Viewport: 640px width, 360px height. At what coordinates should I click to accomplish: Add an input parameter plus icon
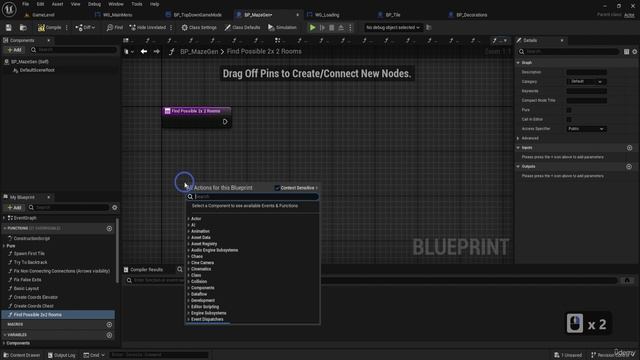click(629, 148)
